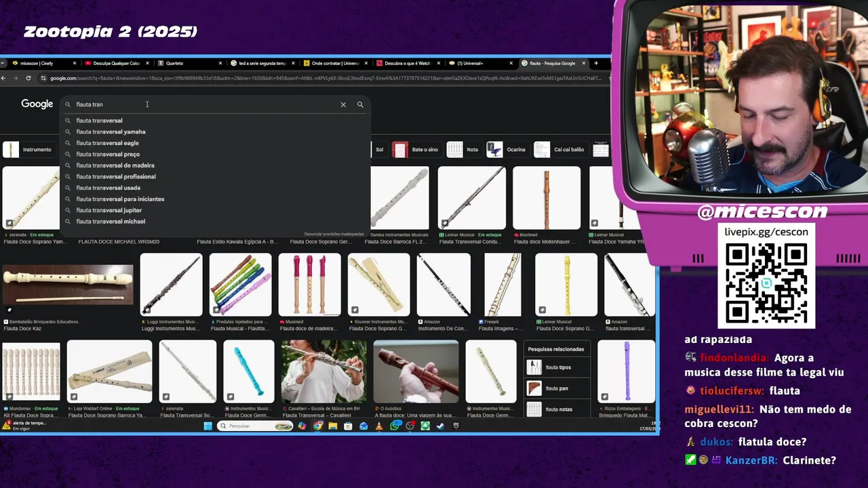Click inside the Google search input field

pos(203,104)
